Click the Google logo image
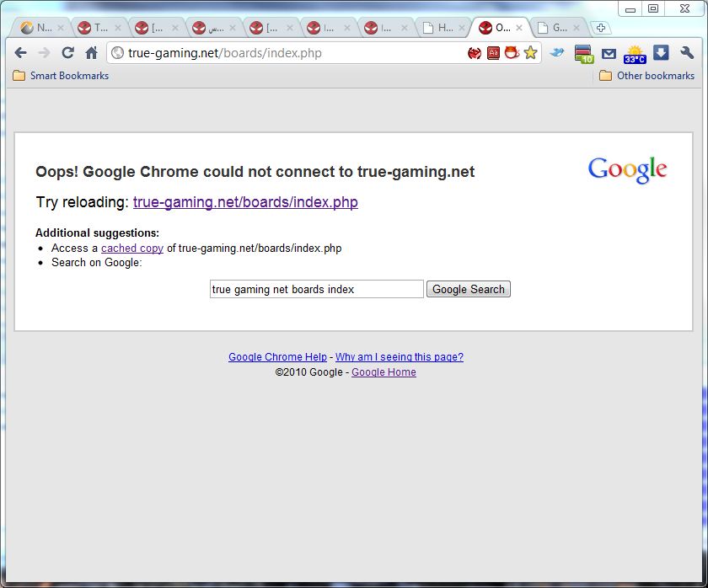Viewport: 708px width, 588px height. (627, 170)
